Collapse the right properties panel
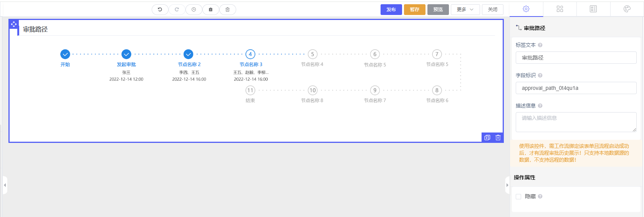Image resolution: width=644 pixels, height=217 pixels. click(x=507, y=185)
